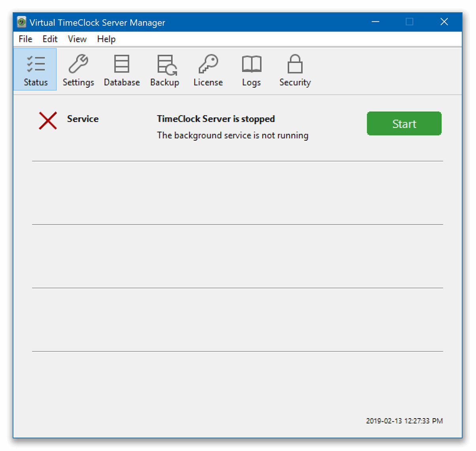This screenshot has width=476, height=451.
Task: Click the timestamp in the bottom corner
Action: (404, 421)
